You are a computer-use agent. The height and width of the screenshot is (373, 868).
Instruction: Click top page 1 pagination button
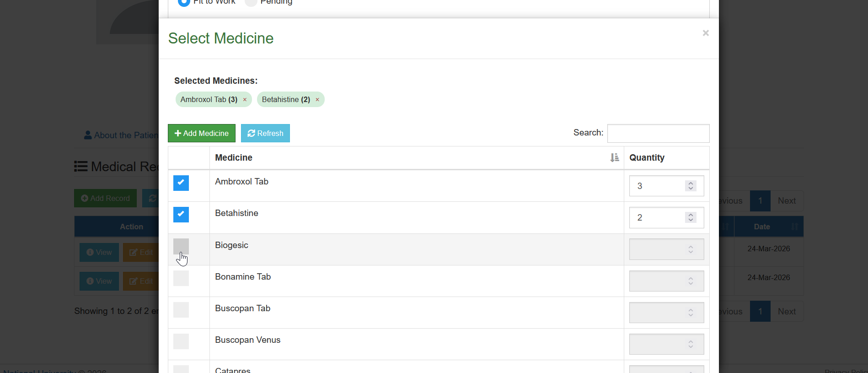point(760,201)
